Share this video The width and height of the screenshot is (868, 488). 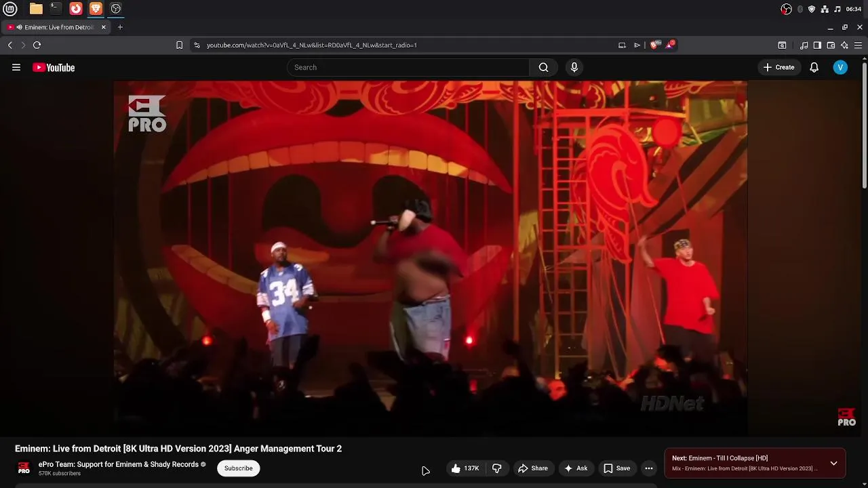533,468
